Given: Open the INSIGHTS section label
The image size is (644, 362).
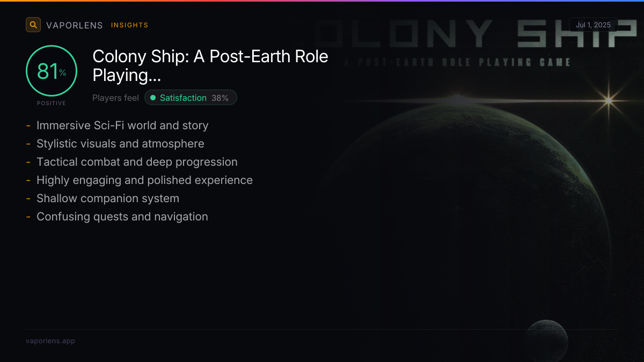Looking at the screenshot, I should [x=129, y=25].
